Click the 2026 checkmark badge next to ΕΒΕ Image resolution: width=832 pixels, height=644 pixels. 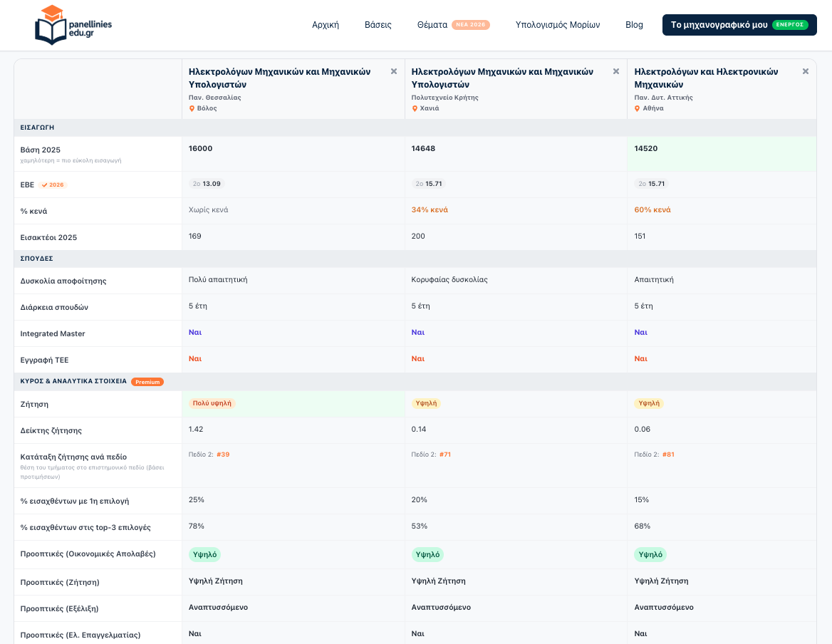pos(53,185)
